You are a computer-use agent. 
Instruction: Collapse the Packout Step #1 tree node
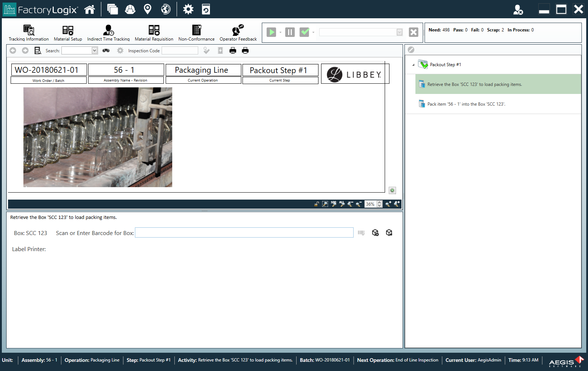pyautogui.click(x=414, y=65)
